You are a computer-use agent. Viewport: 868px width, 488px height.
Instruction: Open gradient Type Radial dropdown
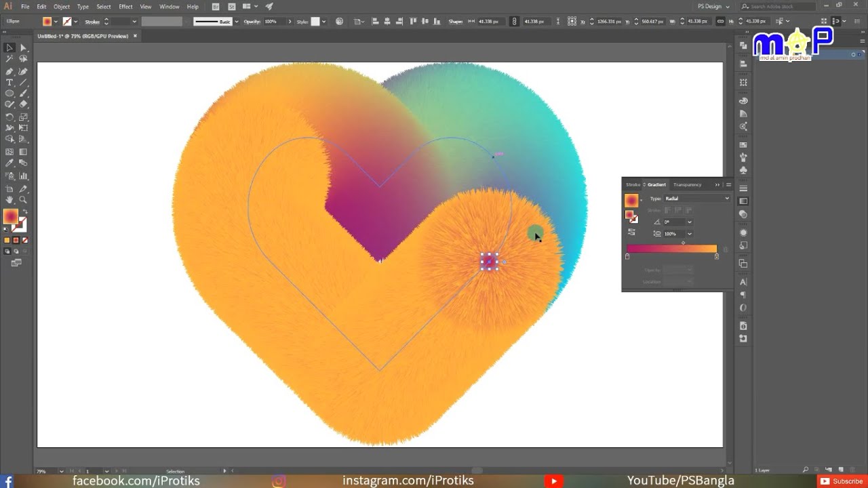[x=697, y=199]
